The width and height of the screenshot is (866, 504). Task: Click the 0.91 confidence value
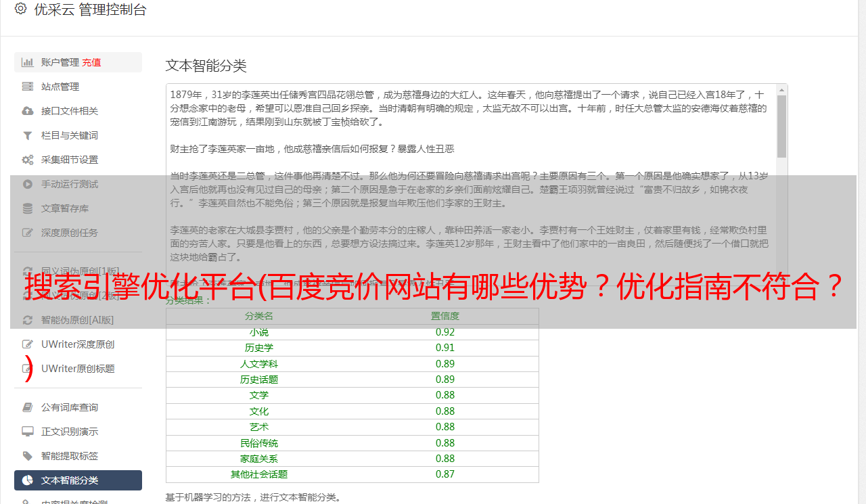click(x=445, y=348)
